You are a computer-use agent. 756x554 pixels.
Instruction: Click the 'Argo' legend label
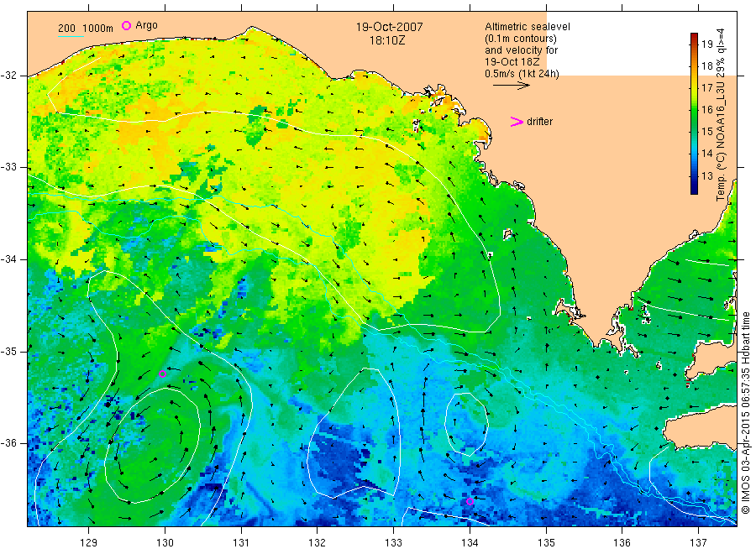[146, 25]
